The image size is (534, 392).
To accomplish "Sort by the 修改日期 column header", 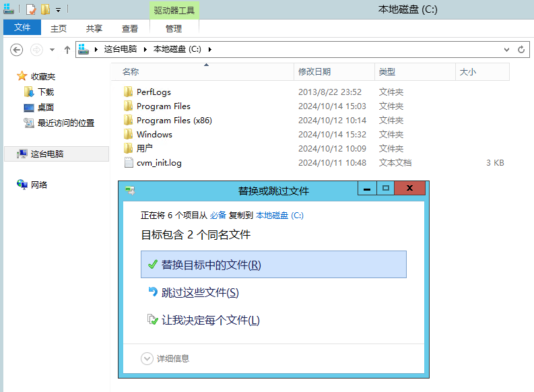I will coord(334,72).
